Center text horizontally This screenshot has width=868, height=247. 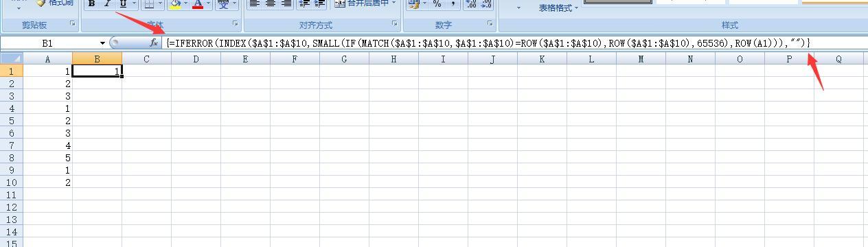click(x=271, y=3)
